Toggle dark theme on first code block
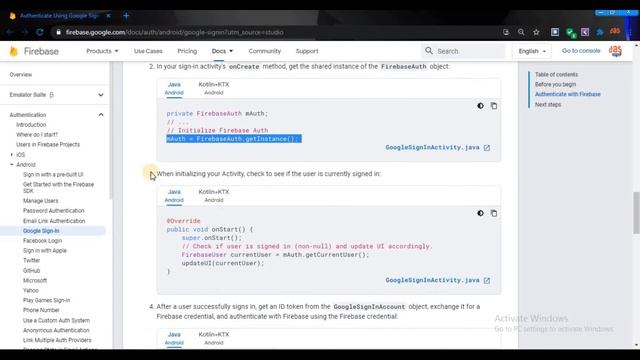The image size is (640, 360). [480, 106]
